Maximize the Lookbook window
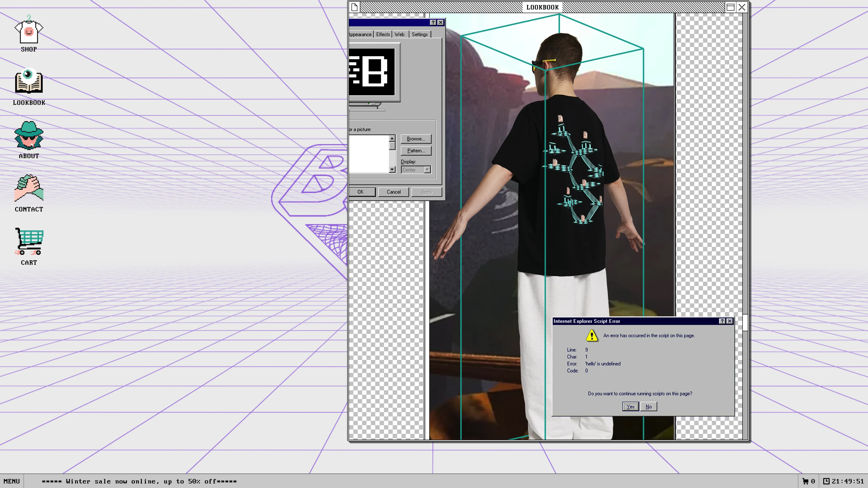 (730, 7)
